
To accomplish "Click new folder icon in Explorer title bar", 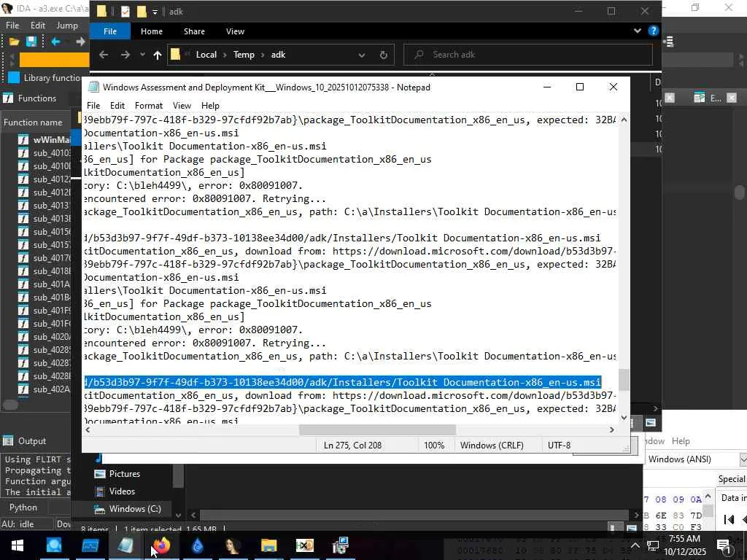I will [x=142, y=12].
